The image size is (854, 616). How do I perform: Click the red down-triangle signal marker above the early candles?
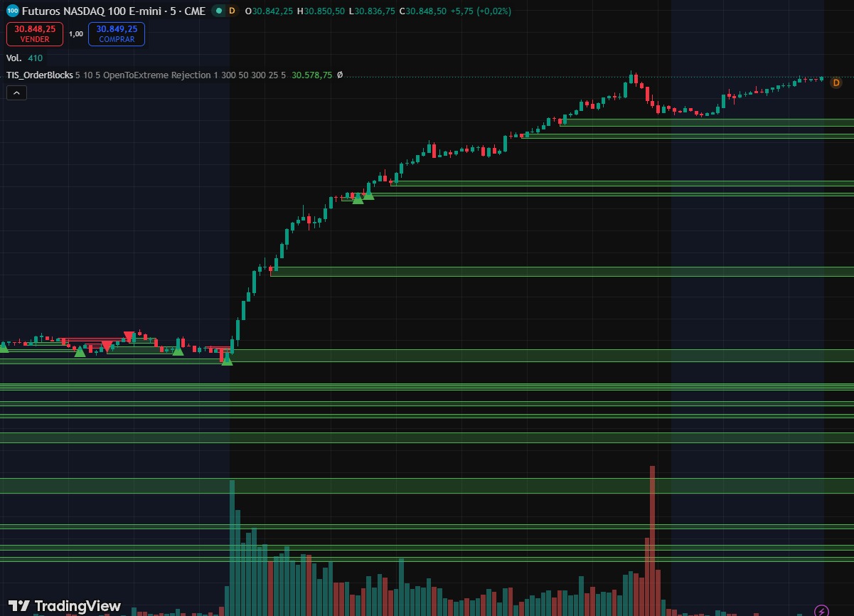point(129,336)
